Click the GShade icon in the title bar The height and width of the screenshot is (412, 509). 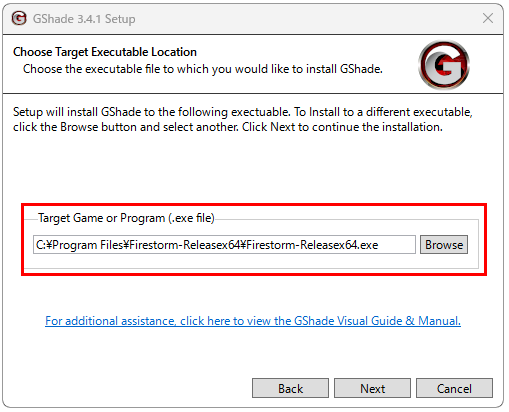click(19, 18)
